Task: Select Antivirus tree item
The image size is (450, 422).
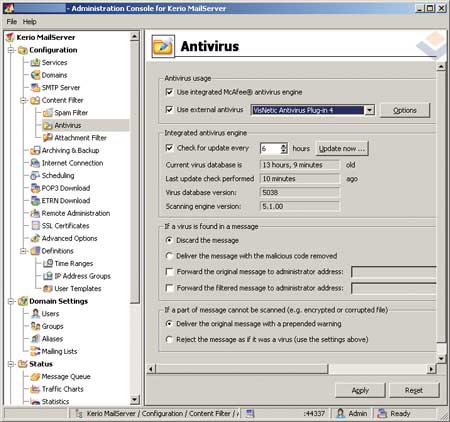Action: (68, 125)
